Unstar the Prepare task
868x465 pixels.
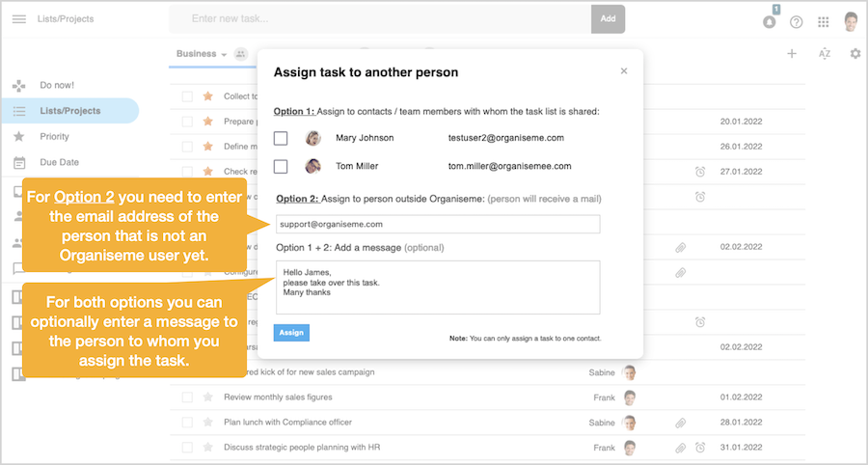click(208, 122)
